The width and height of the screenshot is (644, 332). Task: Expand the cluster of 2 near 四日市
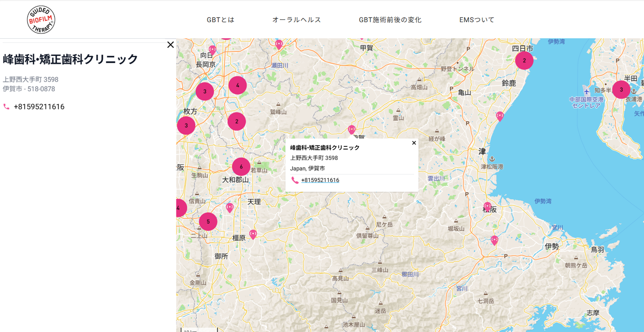524,60
